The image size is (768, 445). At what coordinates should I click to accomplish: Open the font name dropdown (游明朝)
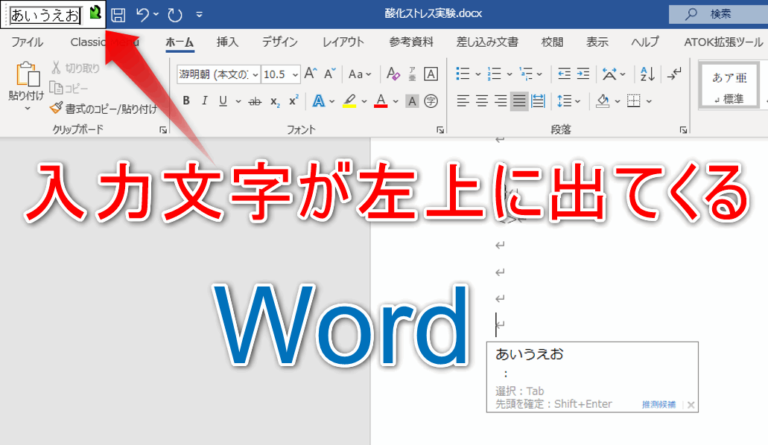coord(218,75)
